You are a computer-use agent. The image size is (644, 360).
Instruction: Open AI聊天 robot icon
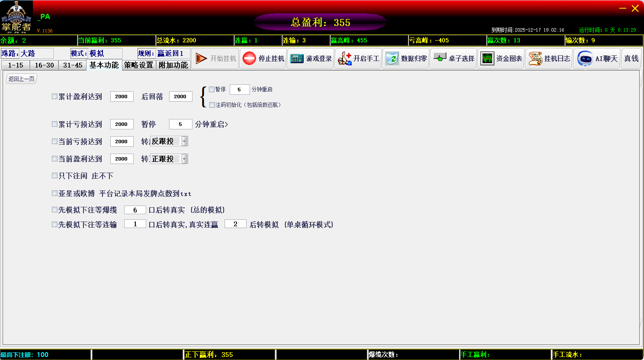pyautogui.click(x=585, y=58)
